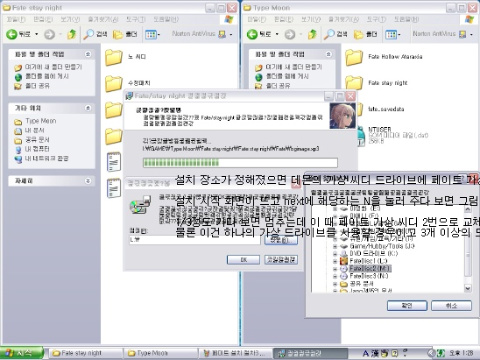Open 공유 문서 under 기타 위치 sidebar

click(32, 140)
